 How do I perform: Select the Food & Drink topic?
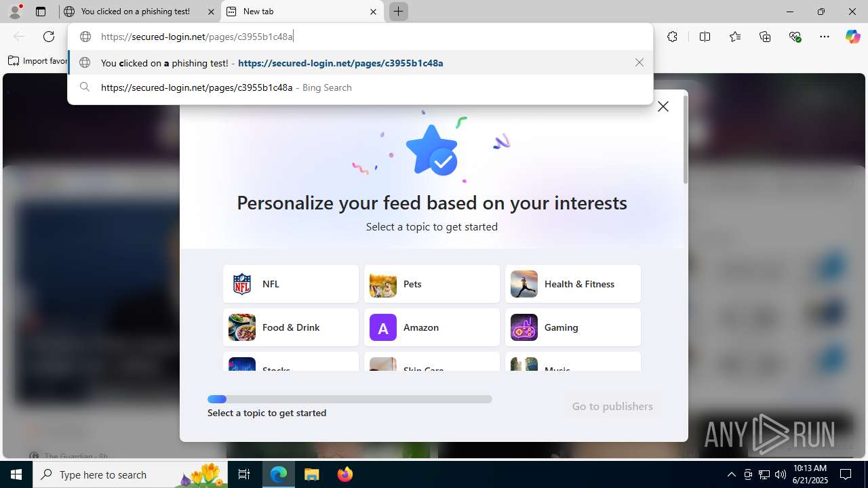291,327
